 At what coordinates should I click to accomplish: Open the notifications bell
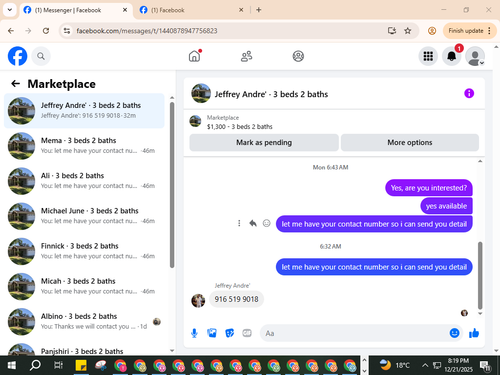coord(452,56)
